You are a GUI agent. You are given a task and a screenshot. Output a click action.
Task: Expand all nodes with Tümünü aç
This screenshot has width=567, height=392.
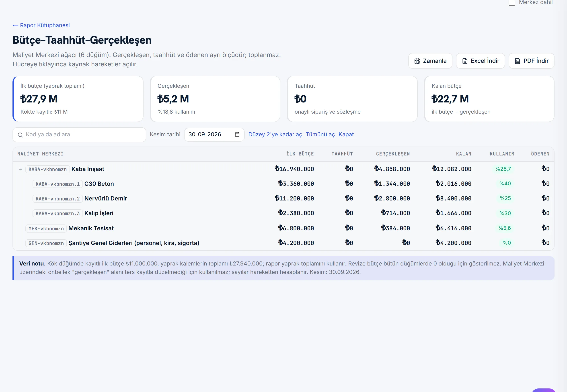pyautogui.click(x=320, y=134)
